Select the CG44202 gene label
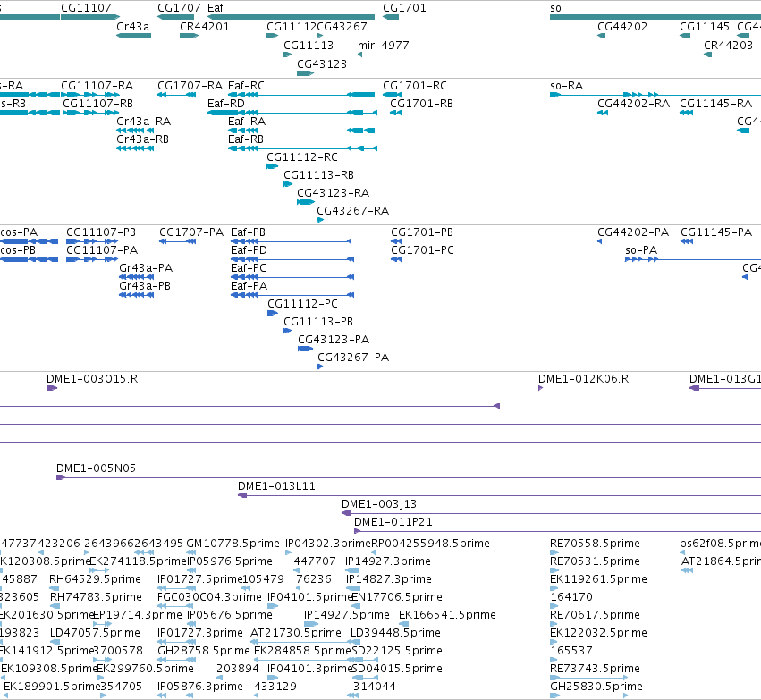 click(622, 27)
